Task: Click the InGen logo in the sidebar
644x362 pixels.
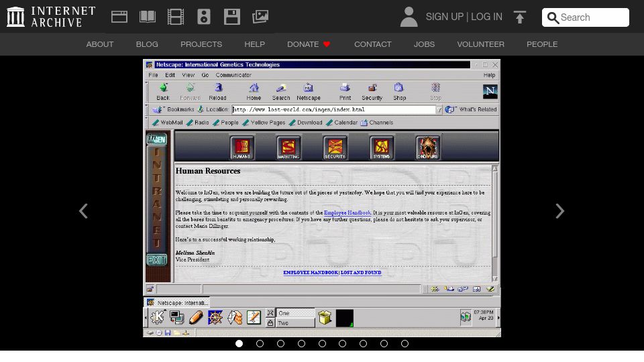Action: pos(156,139)
